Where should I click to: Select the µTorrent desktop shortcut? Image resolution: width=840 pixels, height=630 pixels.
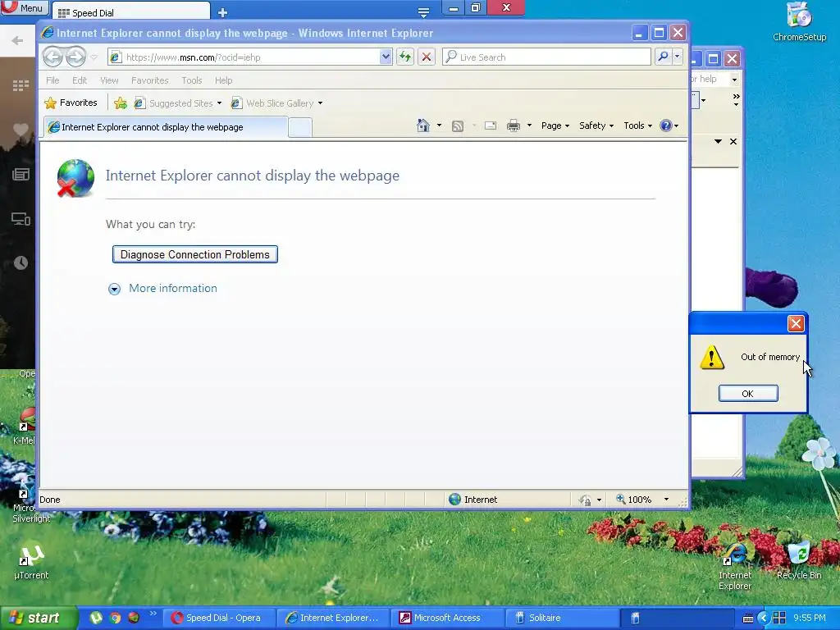[x=31, y=561]
